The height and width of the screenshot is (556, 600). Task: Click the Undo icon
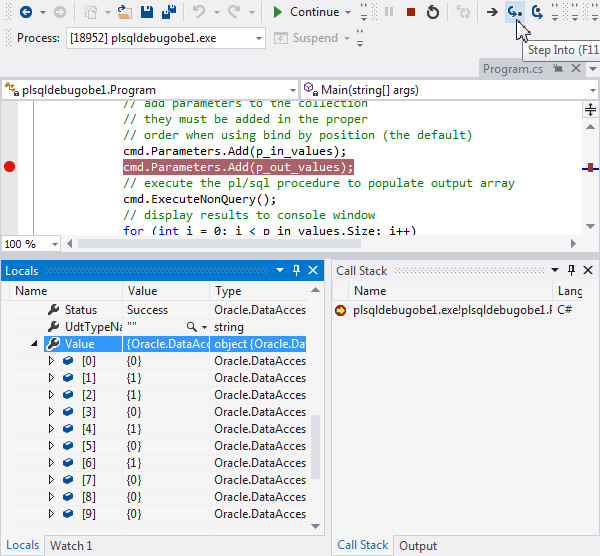tap(199, 12)
